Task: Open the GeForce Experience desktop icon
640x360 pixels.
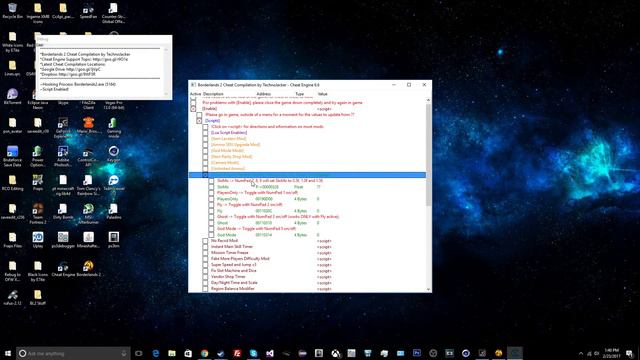Action: click(63, 128)
